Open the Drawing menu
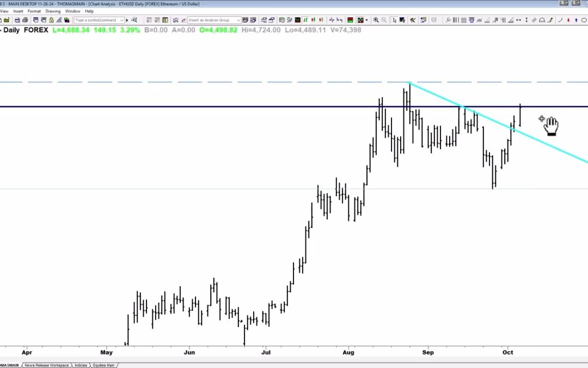Viewport: 588px width, 368px height. tap(53, 11)
